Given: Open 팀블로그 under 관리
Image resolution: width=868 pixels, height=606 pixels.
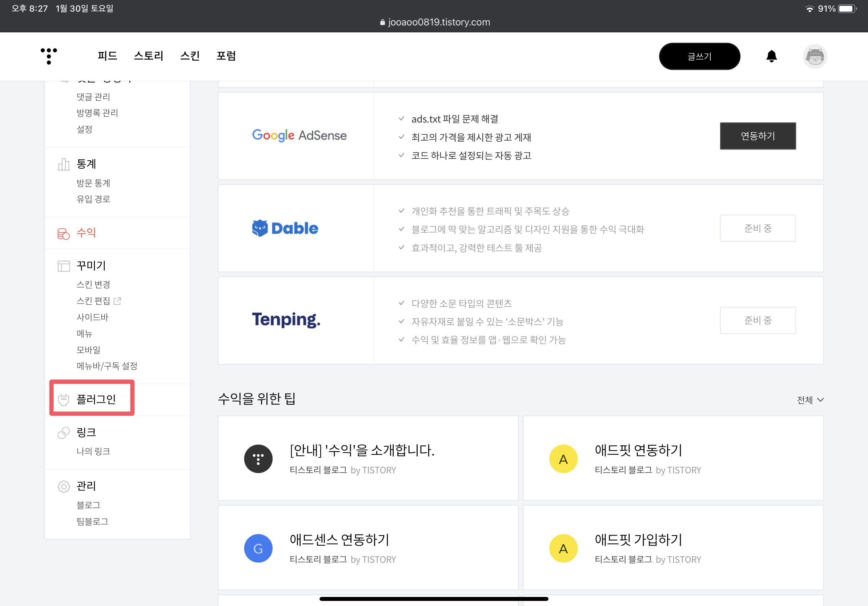Looking at the screenshot, I should coord(93,521).
